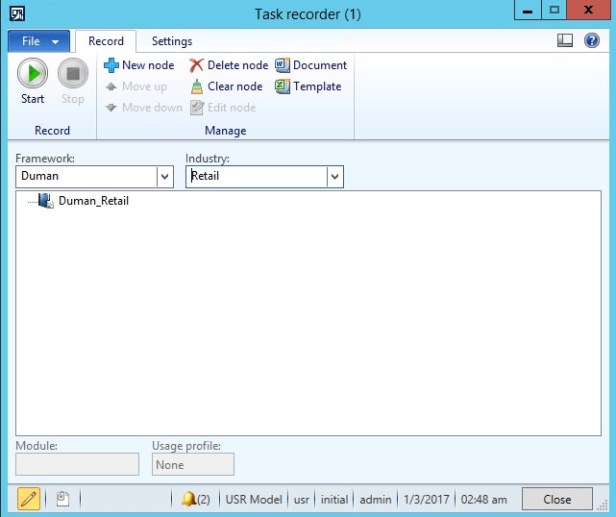Expand the Industry dropdown arrow
This screenshot has height=517, width=616.
(335, 176)
